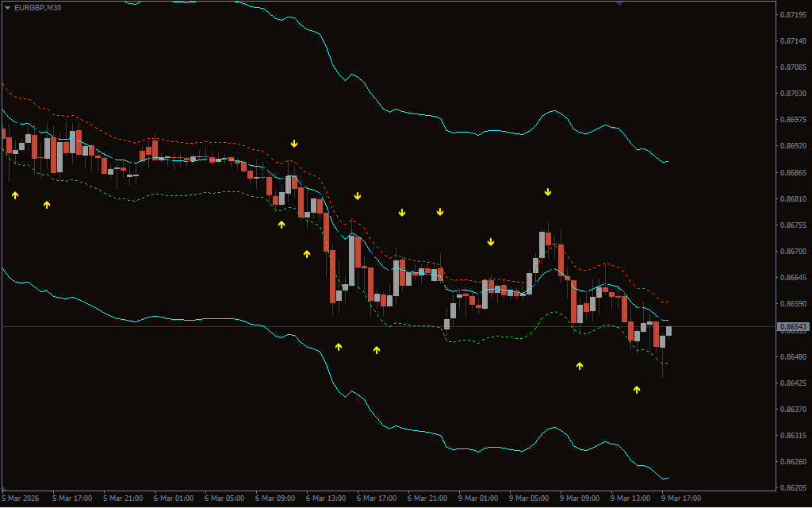This screenshot has height=508, width=812.
Task: Click the lowest yellow up arrow signal
Action: (637, 390)
